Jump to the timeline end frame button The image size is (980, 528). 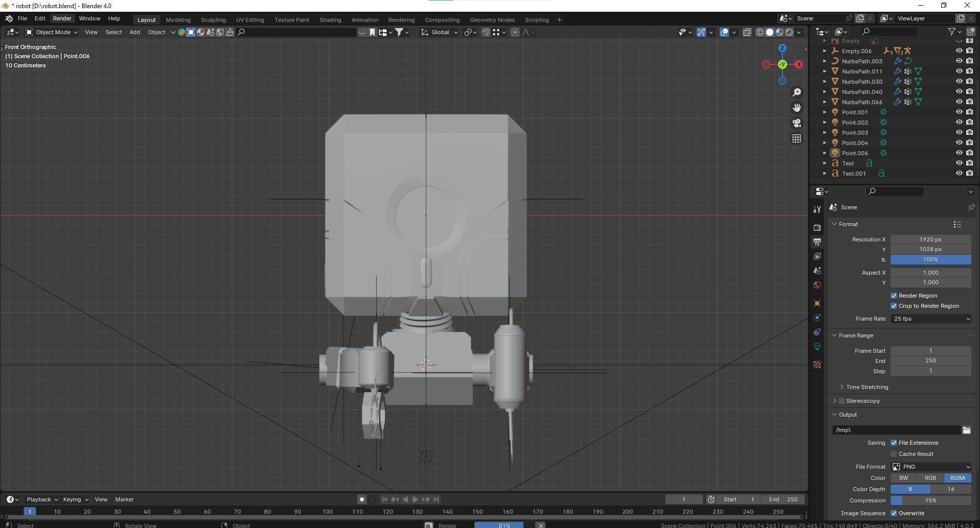[x=436, y=499]
